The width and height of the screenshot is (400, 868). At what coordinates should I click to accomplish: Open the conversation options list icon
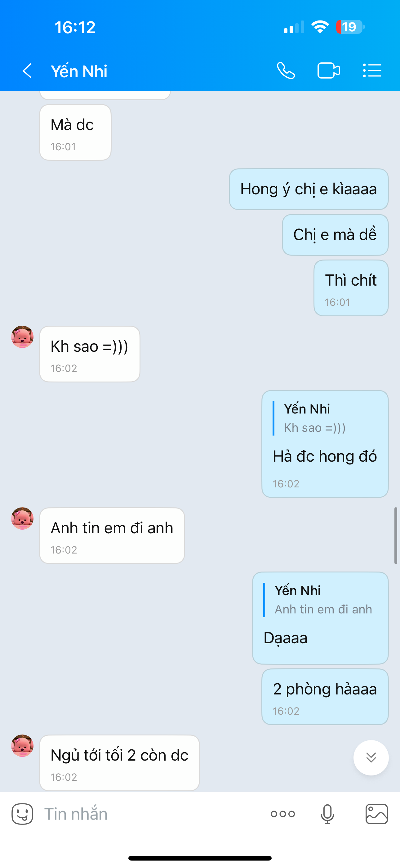coord(372,71)
